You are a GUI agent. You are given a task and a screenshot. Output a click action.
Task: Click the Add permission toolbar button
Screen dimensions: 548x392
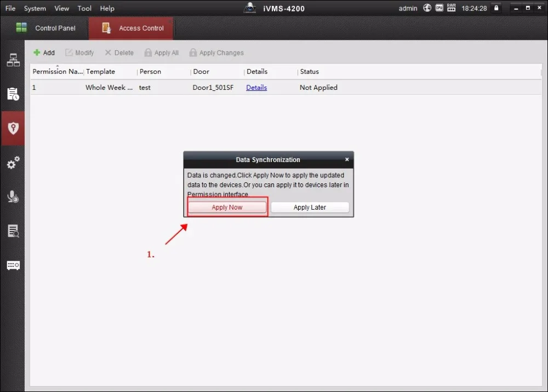(44, 53)
